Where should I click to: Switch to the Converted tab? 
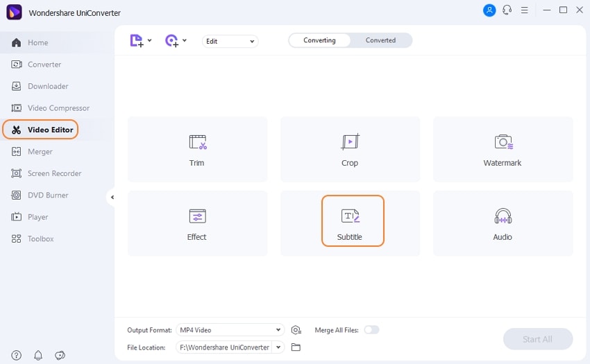click(380, 40)
